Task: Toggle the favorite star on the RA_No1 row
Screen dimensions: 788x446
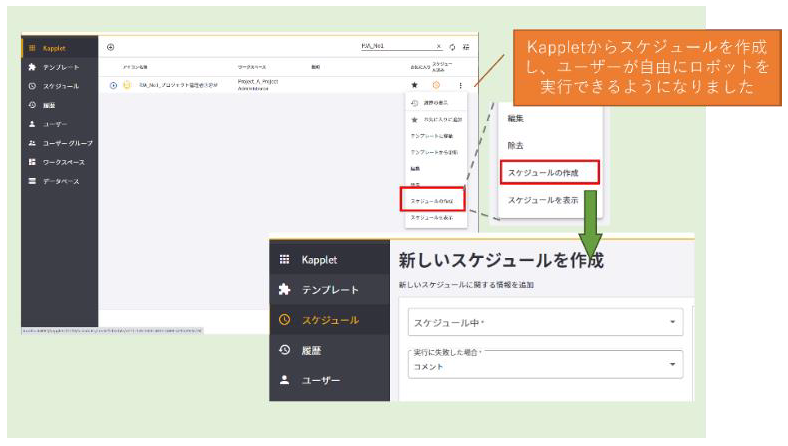Action: pos(415,85)
